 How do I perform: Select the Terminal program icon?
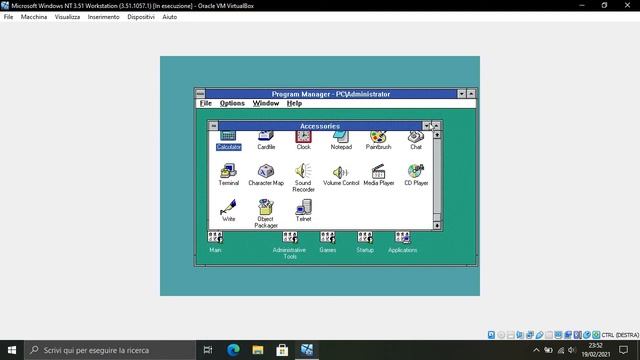click(x=229, y=175)
